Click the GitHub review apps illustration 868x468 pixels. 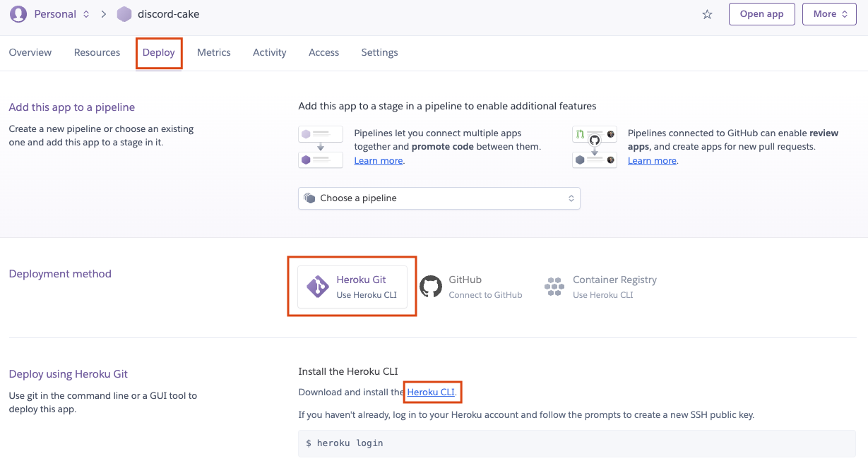(x=595, y=147)
